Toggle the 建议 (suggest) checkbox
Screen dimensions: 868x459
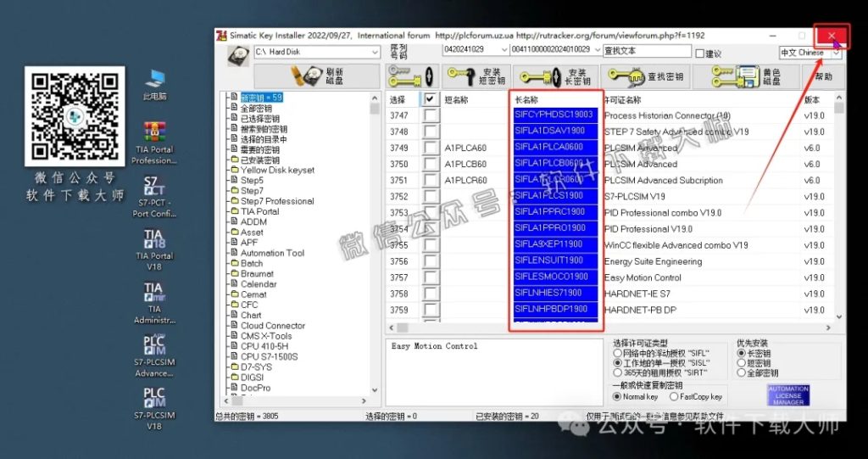coord(699,53)
